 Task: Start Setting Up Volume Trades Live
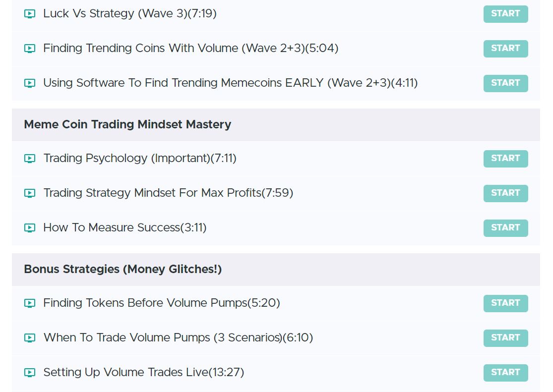coord(505,373)
